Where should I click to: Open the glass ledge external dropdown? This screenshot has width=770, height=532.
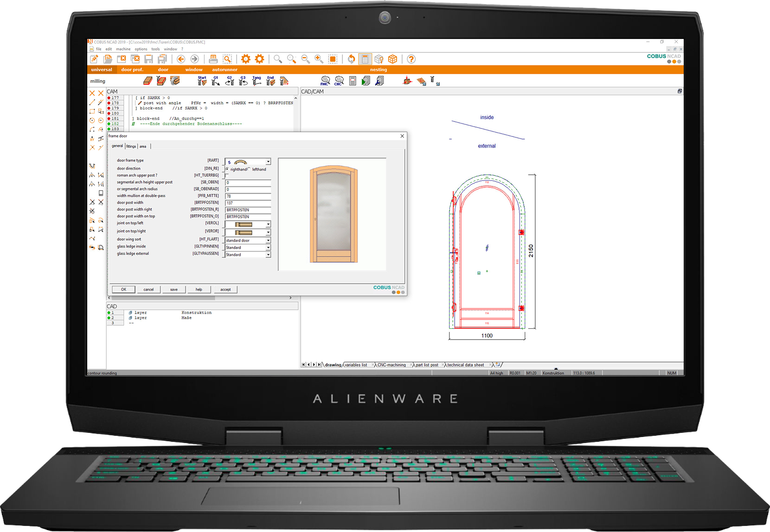(268, 255)
